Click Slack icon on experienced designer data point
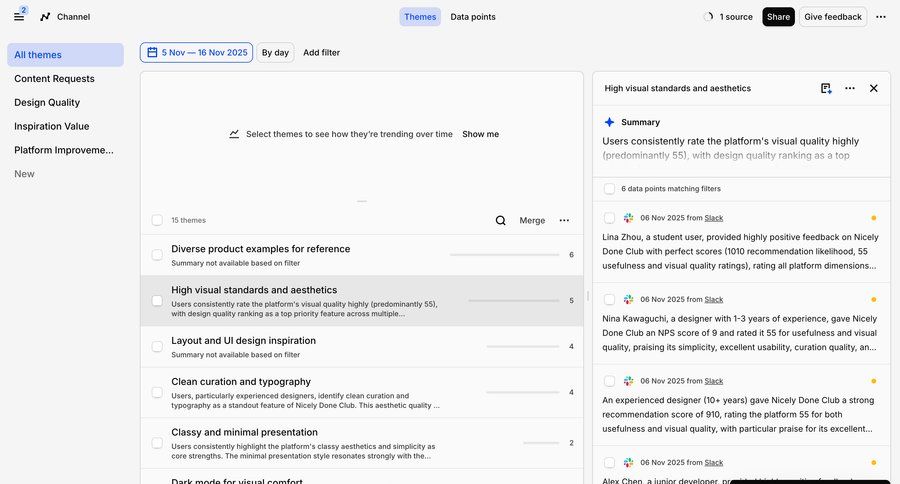Image resolution: width=900 pixels, height=484 pixels. click(x=629, y=381)
